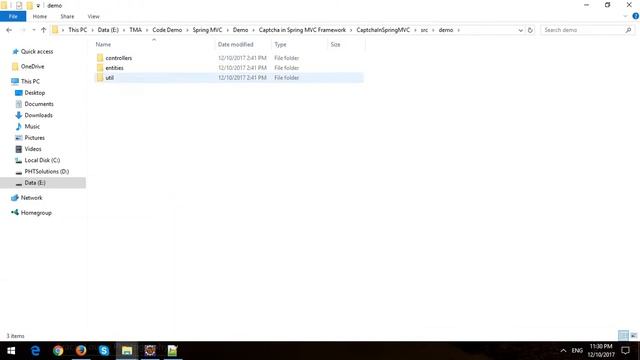Click File Explorer taskbar icon

[127, 351]
